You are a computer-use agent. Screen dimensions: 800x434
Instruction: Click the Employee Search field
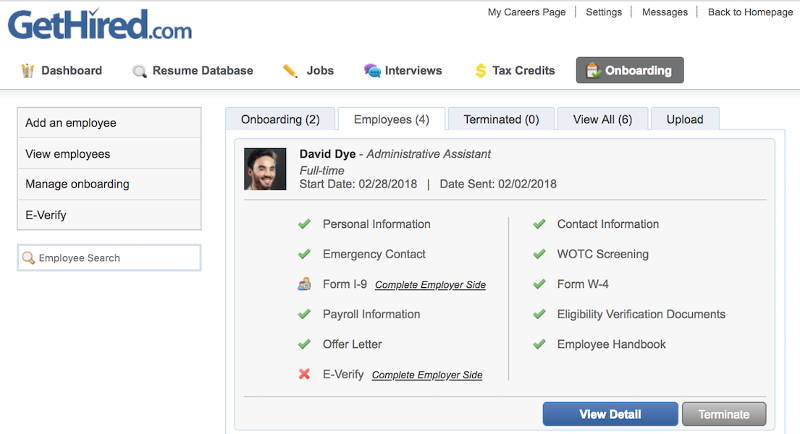pos(109,258)
